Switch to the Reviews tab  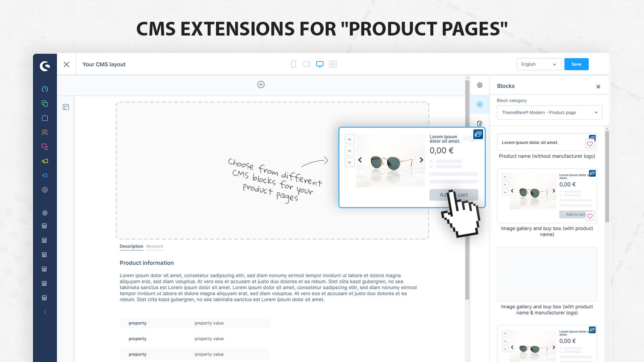tap(155, 246)
